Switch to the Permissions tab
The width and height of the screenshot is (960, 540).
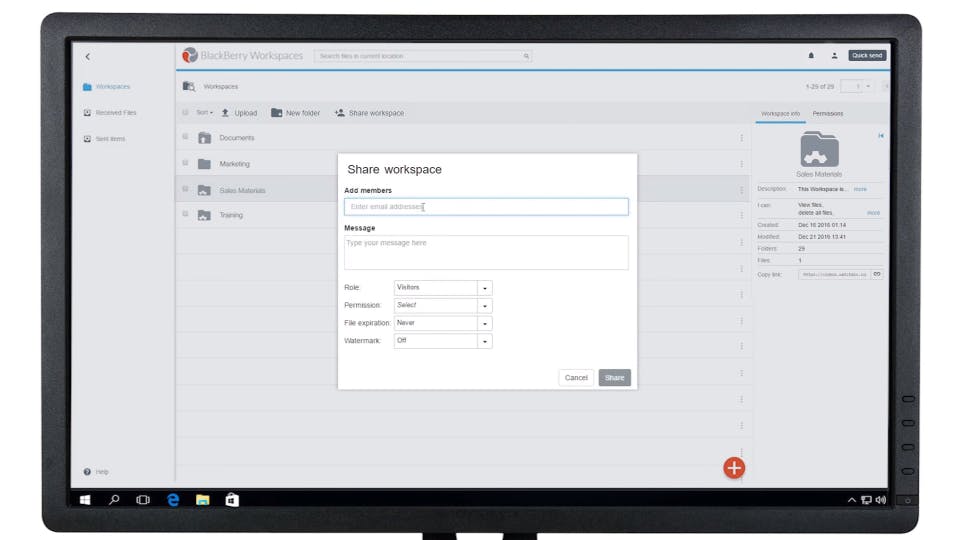[828, 114]
